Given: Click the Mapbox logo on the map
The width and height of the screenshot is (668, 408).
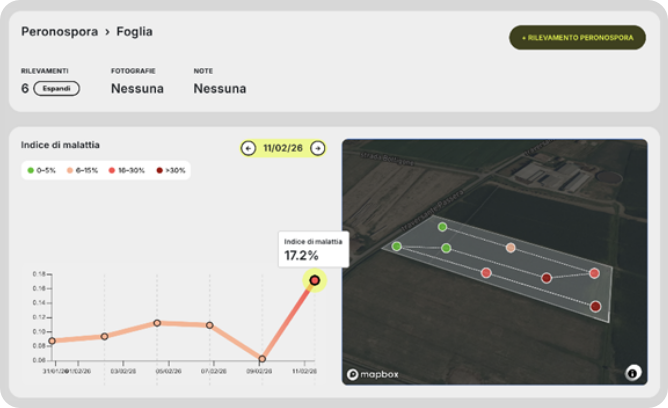Looking at the screenshot, I should tap(374, 374).
